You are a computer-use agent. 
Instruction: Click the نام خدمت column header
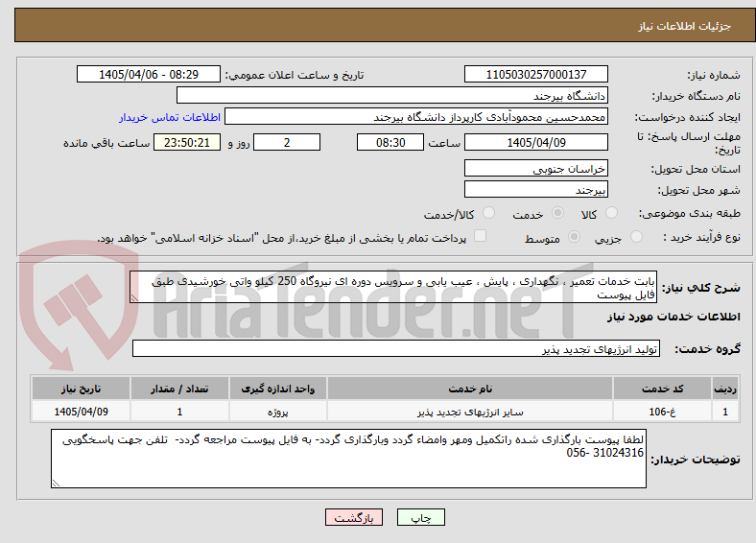point(470,389)
